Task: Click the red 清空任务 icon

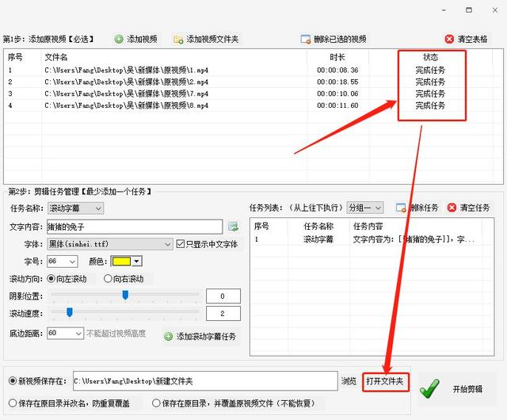Action: (x=452, y=208)
